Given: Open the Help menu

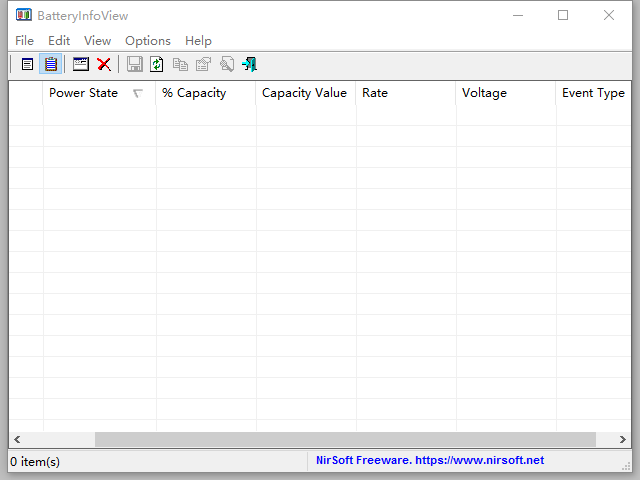Looking at the screenshot, I should (x=198, y=41).
